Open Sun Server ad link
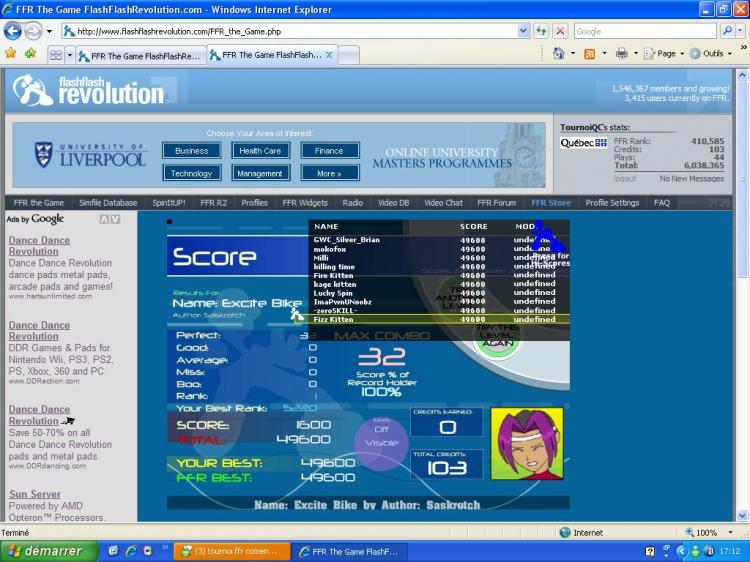This screenshot has height=562, width=750. [35, 494]
